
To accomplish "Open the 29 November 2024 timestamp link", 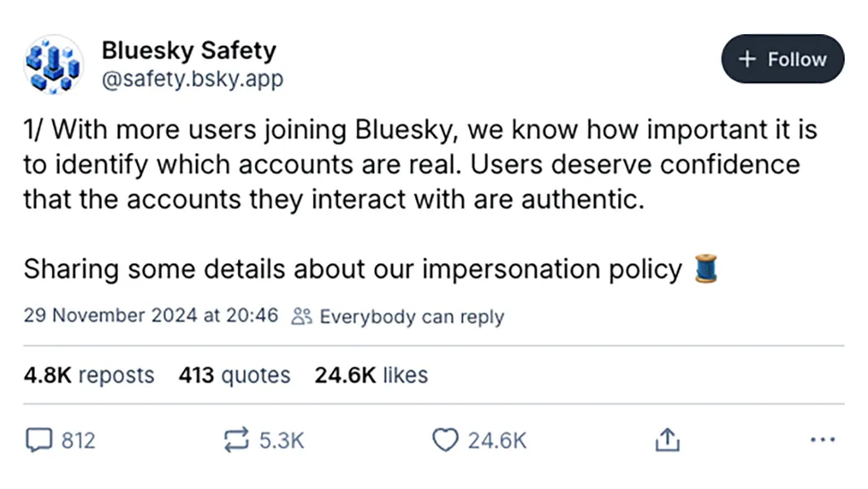I will pyautogui.click(x=151, y=316).
